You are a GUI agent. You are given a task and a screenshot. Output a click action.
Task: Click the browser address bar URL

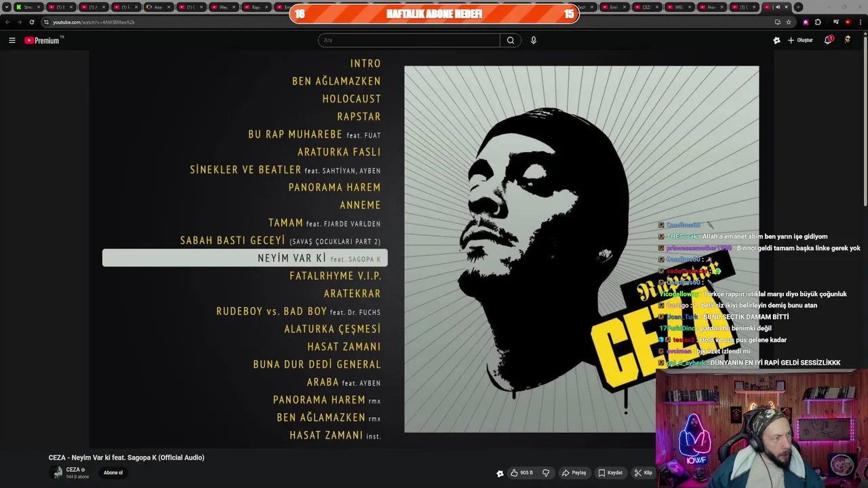94,22
